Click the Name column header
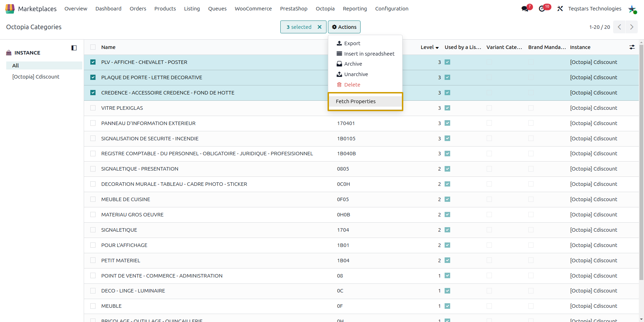 108,47
